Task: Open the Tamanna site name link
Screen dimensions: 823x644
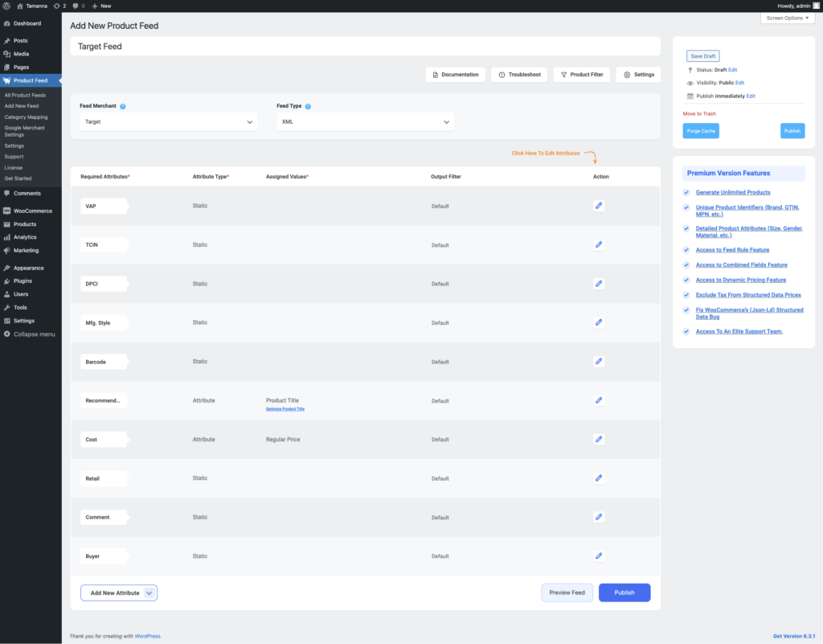Action: (32, 6)
